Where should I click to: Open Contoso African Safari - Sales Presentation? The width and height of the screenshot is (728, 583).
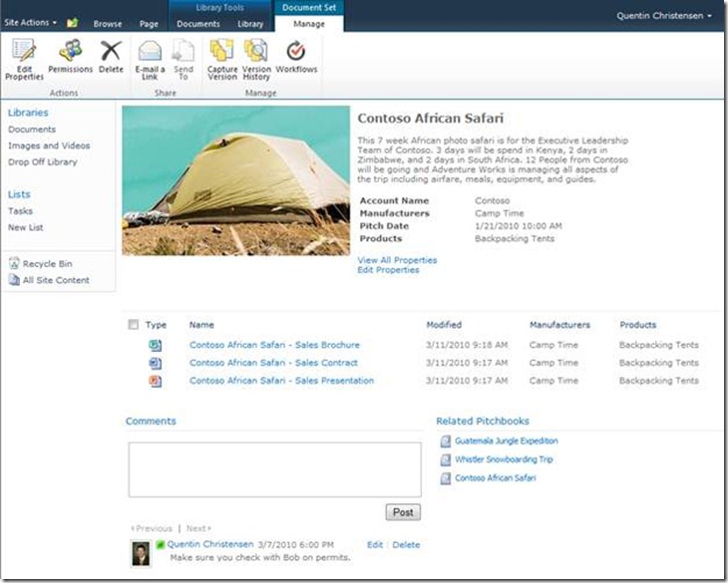click(281, 381)
